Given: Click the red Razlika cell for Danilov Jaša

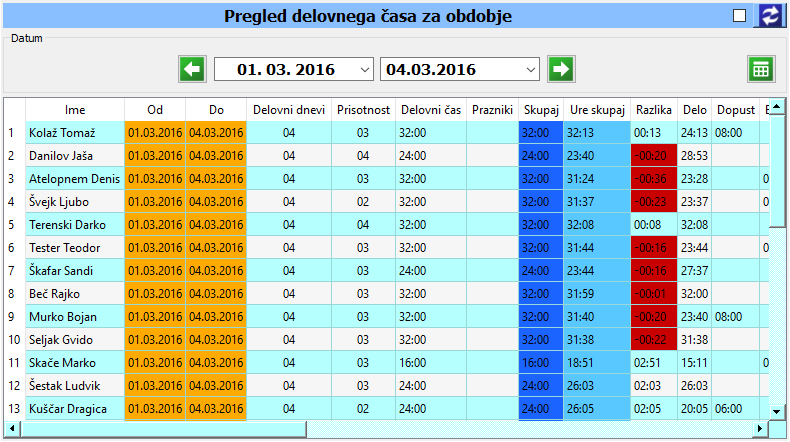Looking at the screenshot, I should [653, 156].
